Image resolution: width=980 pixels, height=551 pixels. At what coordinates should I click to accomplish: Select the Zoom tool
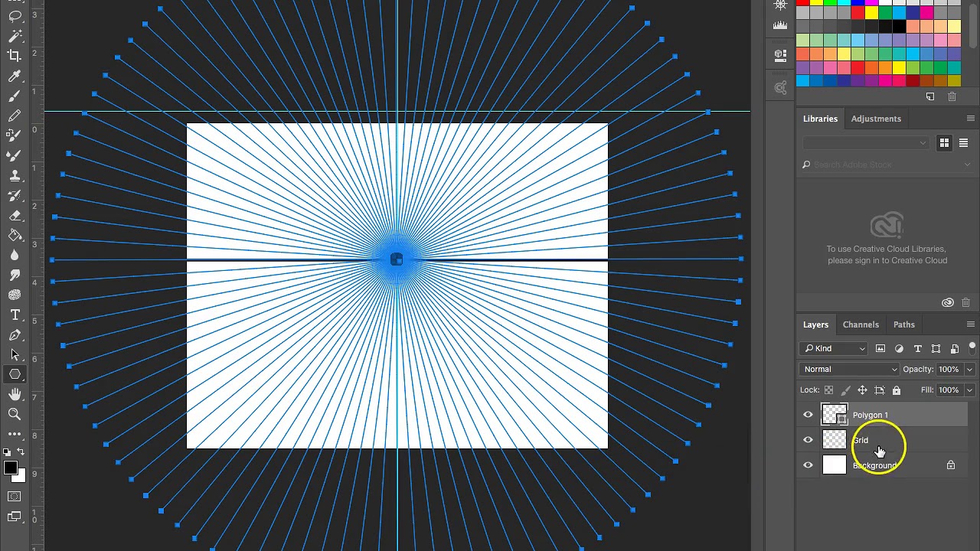click(15, 414)
